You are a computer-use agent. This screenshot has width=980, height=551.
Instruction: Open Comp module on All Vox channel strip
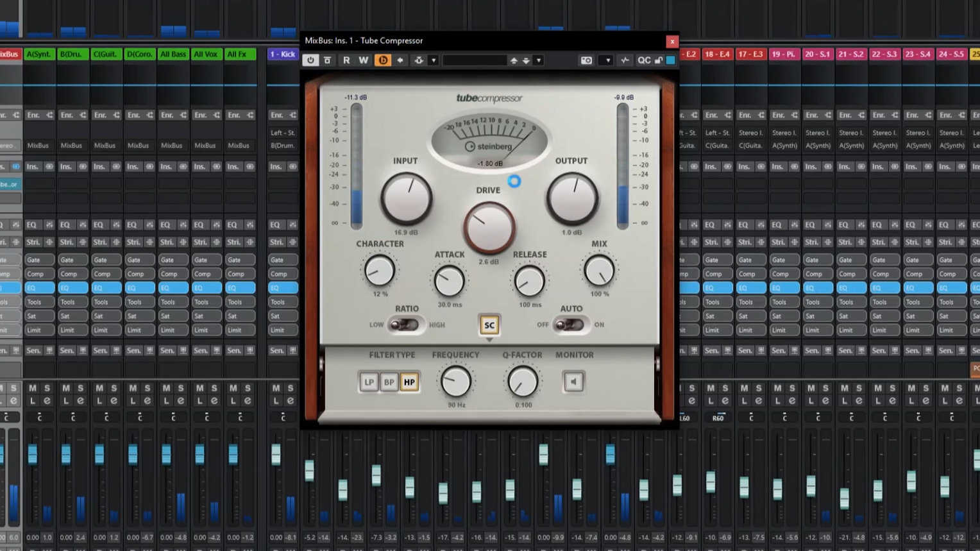pos(207,274)
